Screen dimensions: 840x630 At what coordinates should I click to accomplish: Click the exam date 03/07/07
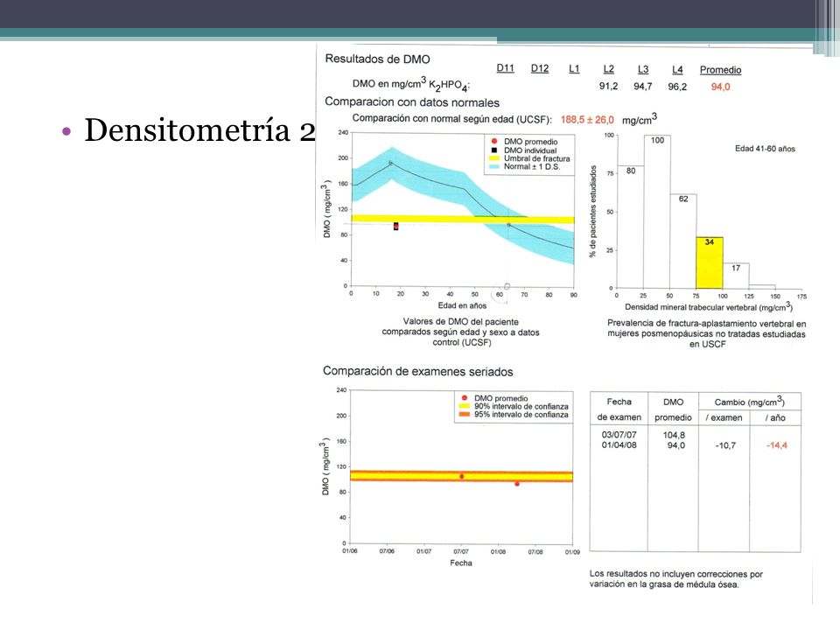click(x=619, y=435)
